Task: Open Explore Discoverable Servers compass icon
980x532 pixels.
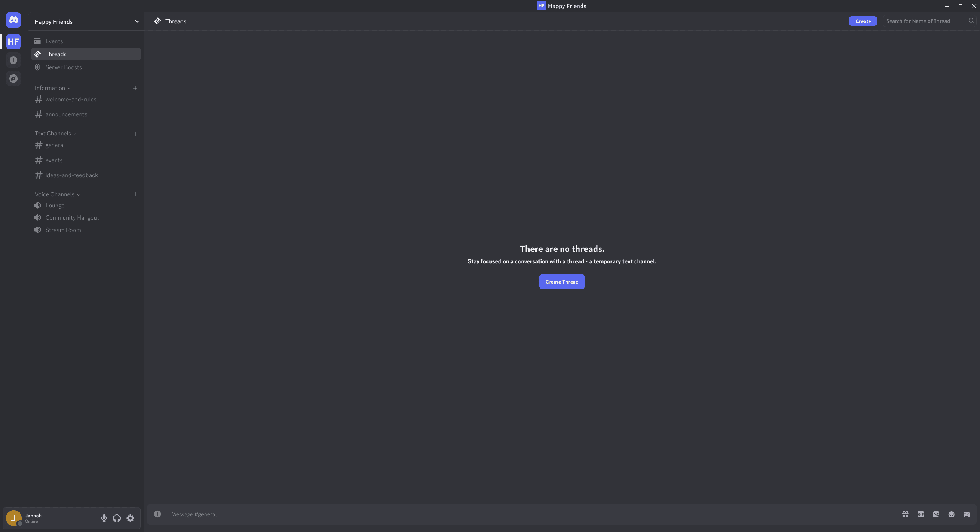Action: [x=13, y=78]
